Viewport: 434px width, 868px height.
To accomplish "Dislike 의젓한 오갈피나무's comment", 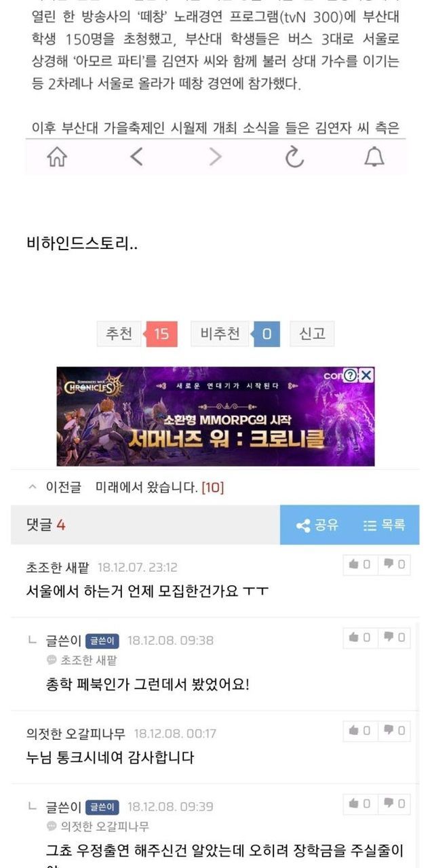I will point(394,730).
